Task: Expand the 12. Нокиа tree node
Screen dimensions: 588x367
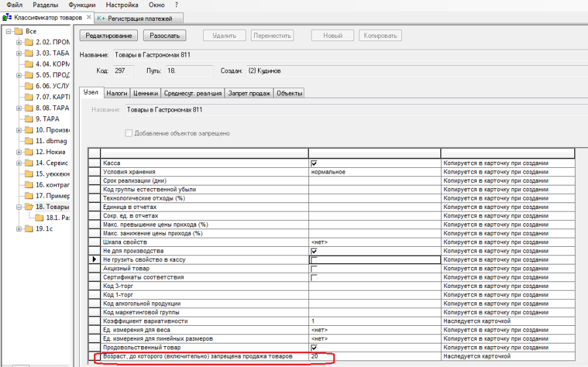Action: click(x=19, y=152)
